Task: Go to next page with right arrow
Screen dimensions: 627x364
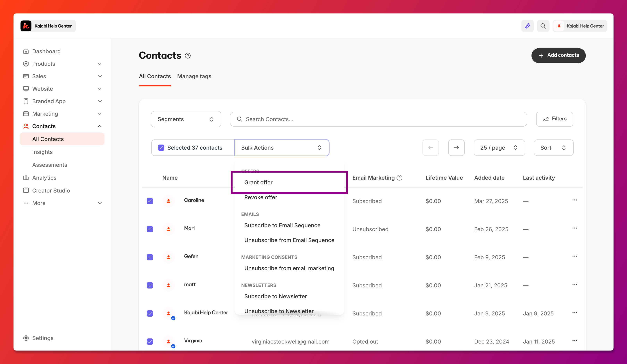Action: pyautogui.click(x=456, y=148)
